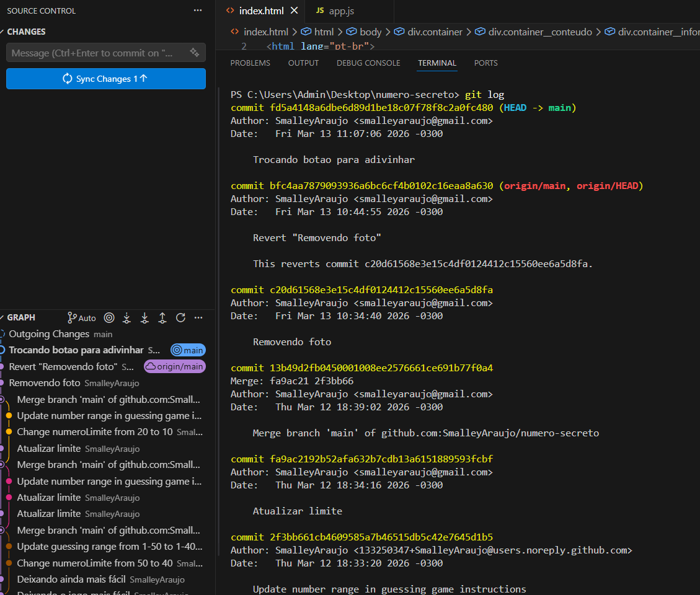
Task: Open Source Control more actions menu
Action: pos(198,11)
